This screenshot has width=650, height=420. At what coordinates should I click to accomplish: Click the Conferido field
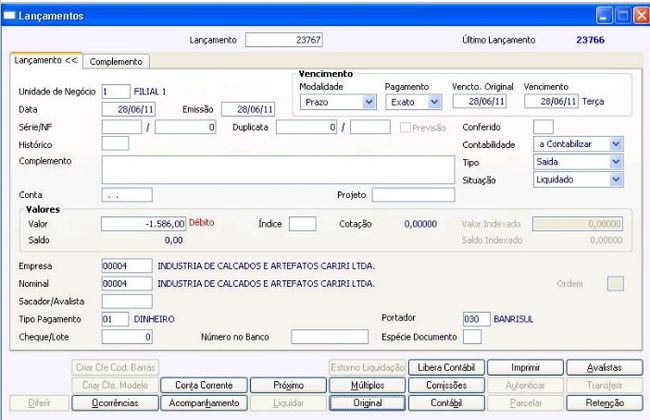(x=543, y=127)
